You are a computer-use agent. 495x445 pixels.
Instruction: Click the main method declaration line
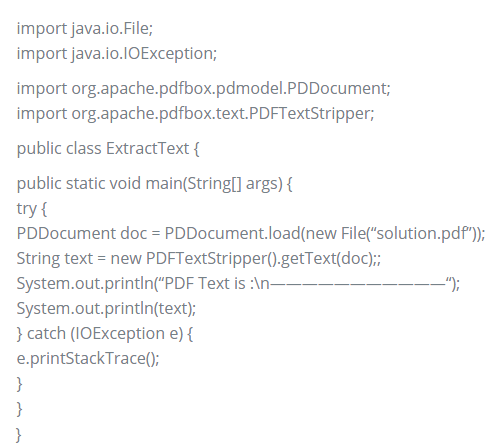point(154,184)
